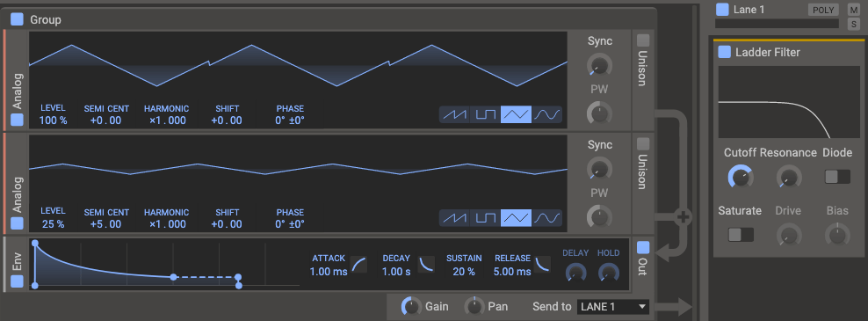Image resolution: width=868 pixels, height=321 pixels.
Task: Mute Lane 1 with M button
Action: (x=854, y=10)
